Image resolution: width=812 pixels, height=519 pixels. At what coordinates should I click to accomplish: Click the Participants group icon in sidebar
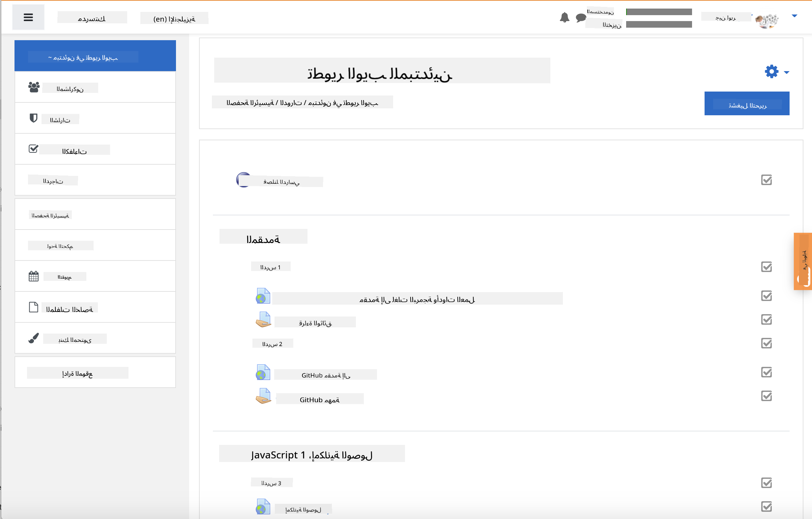(x=34, y=87)
